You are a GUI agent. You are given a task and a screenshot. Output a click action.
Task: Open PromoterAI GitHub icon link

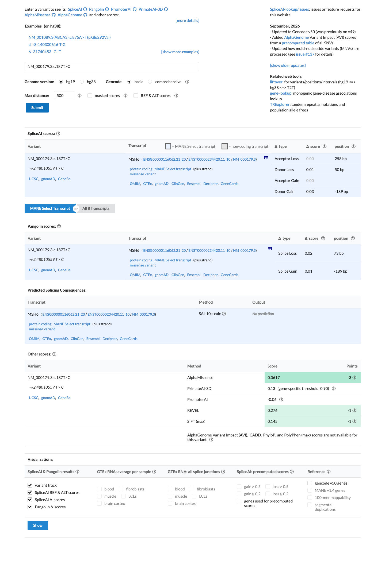135,9
